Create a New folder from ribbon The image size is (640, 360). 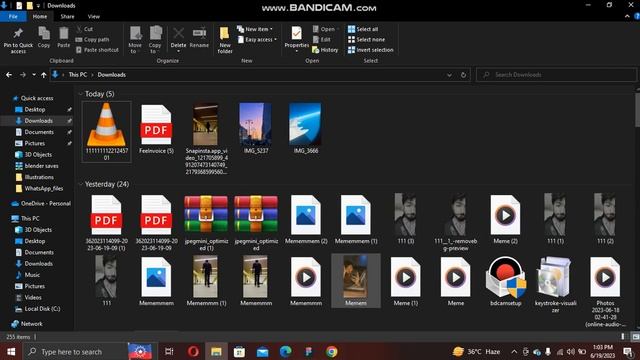click(224, 40)
